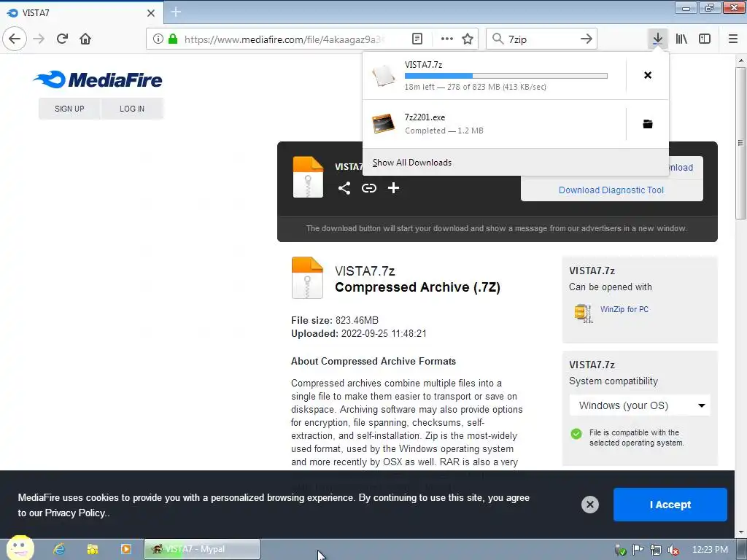Select the VISTA7.7z download entry
Screen dimensions: 747x560
pyautogui.click(x=494, y=75)
